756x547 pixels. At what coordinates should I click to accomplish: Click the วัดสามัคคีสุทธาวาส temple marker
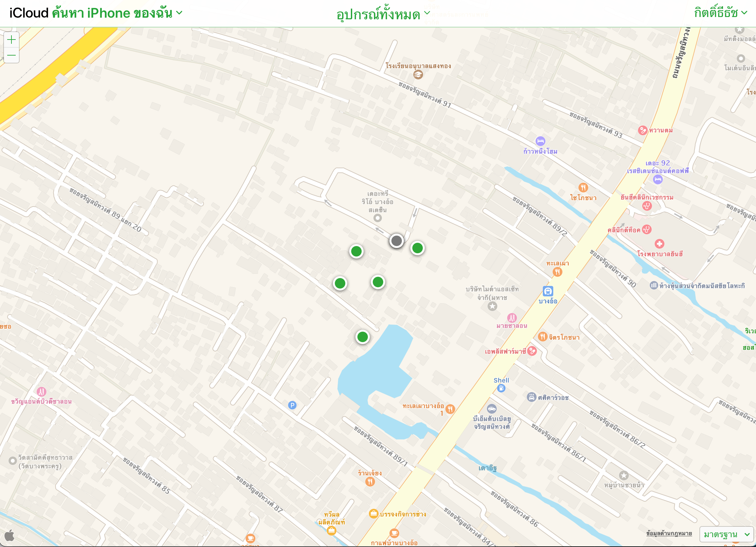(x=13, y=461)
